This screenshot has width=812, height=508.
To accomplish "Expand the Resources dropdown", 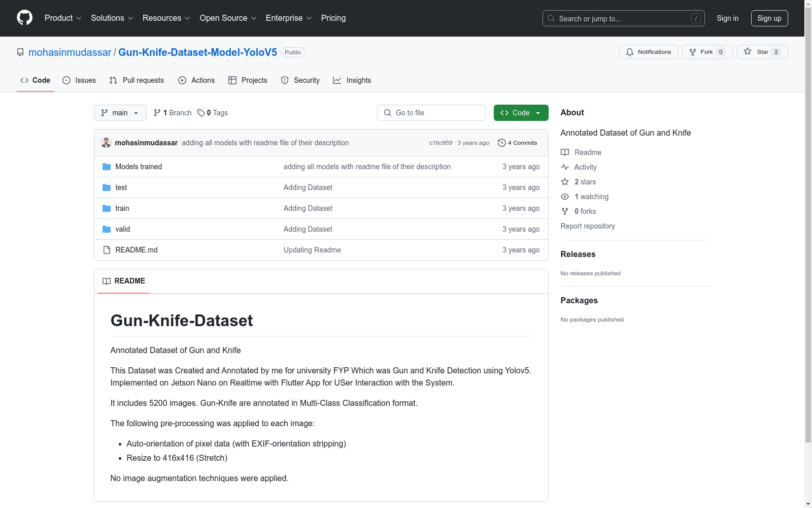I will (166, 18).
